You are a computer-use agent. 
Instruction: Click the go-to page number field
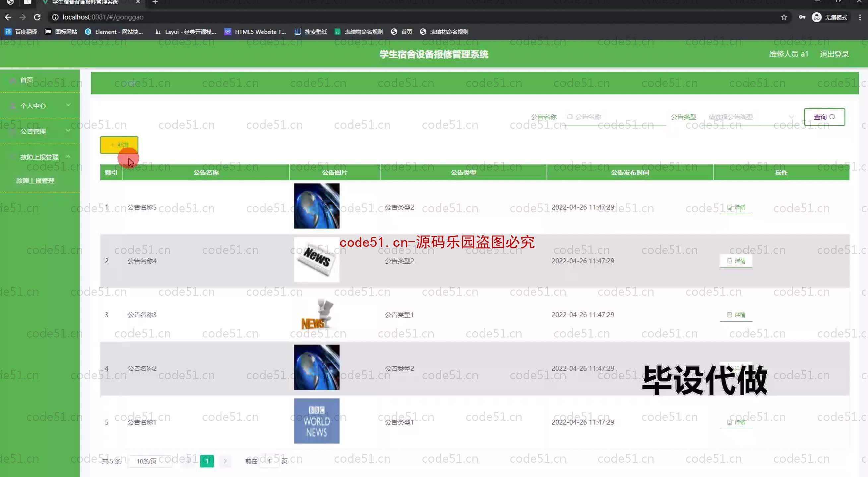[x=270, y=461]
